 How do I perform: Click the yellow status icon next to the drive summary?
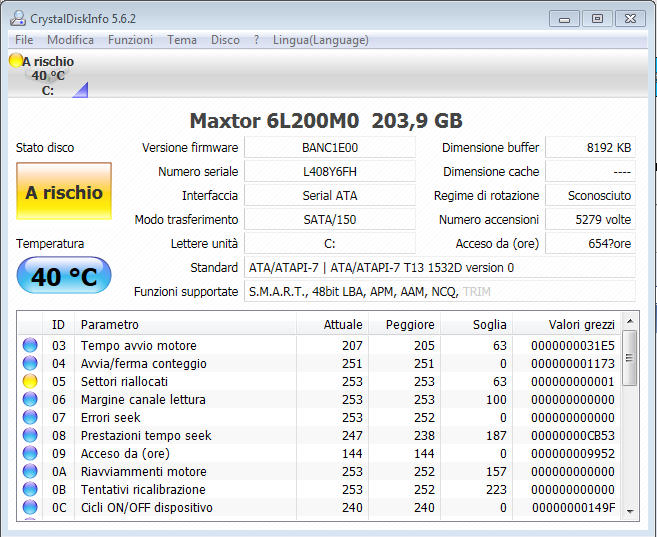click(x=16, y=60)
